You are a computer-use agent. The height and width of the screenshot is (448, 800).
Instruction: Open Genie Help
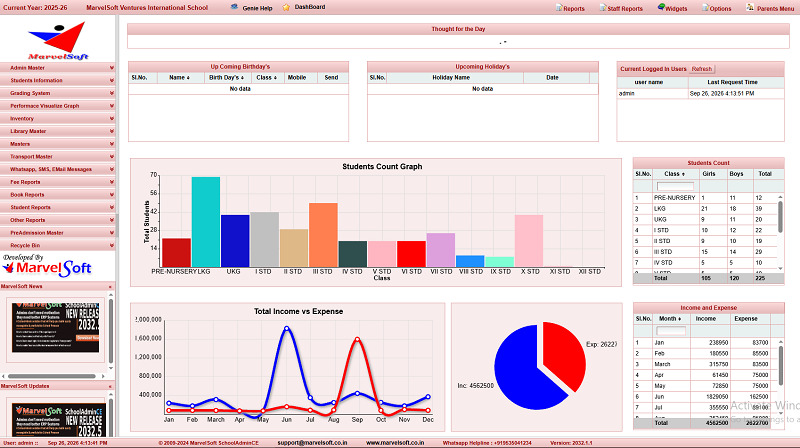[x=258, y=8]
